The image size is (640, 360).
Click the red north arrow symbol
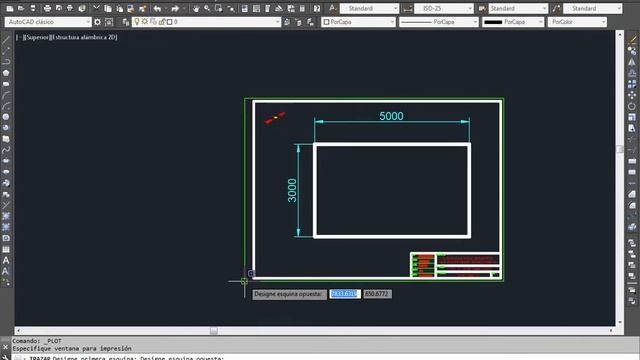275,118
